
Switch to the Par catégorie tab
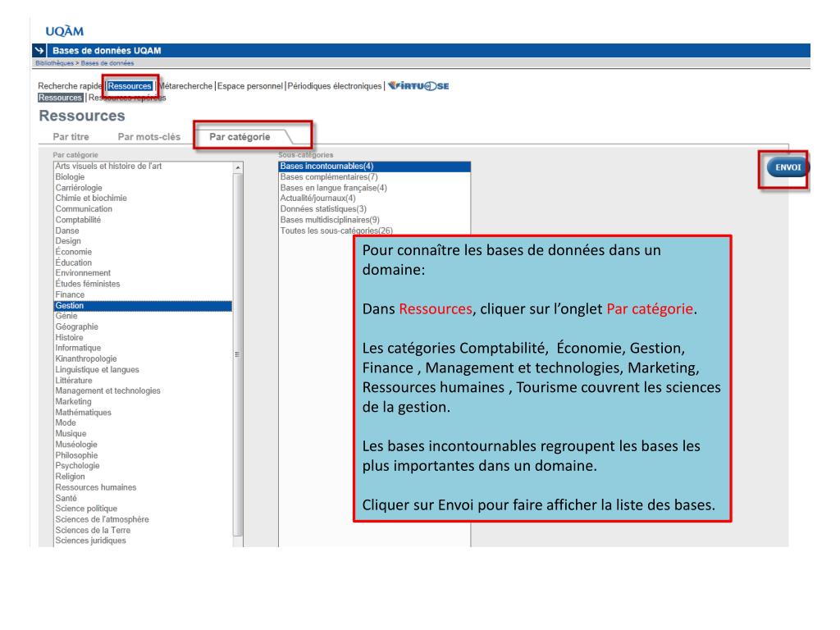[x=240, y=137]
